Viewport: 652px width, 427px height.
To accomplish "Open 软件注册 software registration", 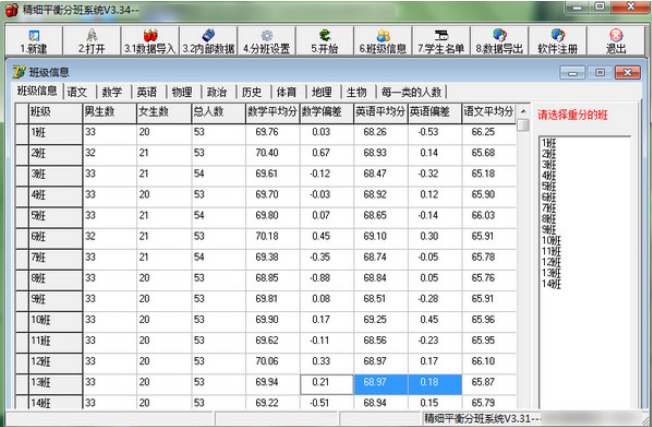I will click(x=558, y=40).
